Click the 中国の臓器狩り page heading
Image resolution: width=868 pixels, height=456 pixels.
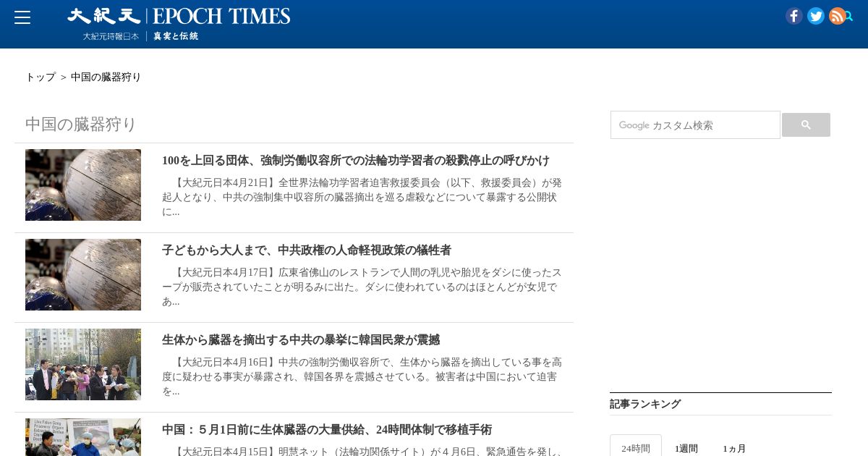coord(81,124)
